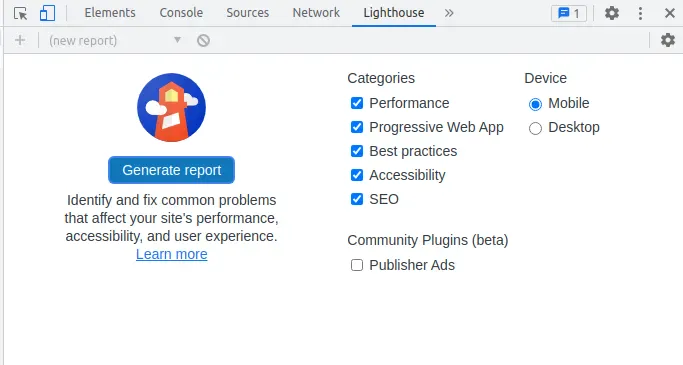Open the issues counter badge showing 1
The height and width of the screenshot is (365, 683).
pyautogui.click(x=568, y=13)
